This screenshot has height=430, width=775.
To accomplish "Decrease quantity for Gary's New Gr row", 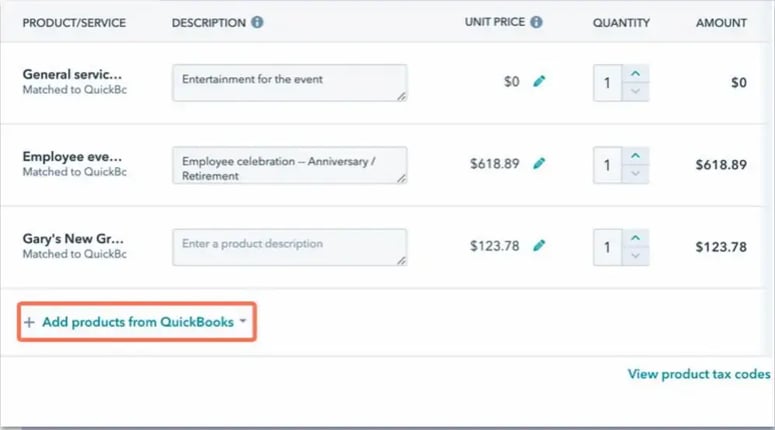I will (635, 256).
